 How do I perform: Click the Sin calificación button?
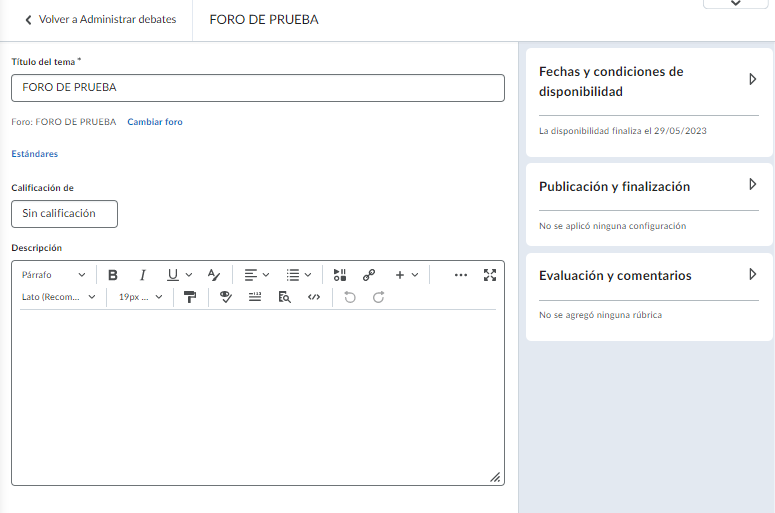point(64,213)
